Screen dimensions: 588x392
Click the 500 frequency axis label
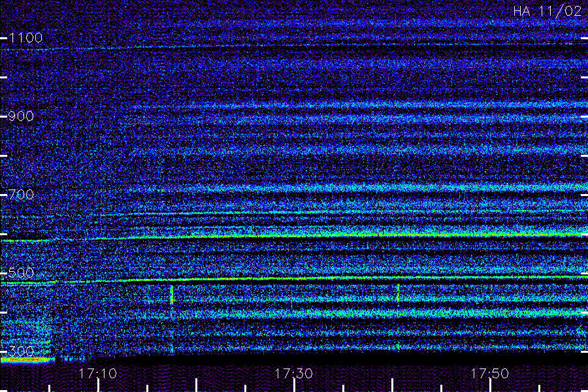[x=21, y=272]
